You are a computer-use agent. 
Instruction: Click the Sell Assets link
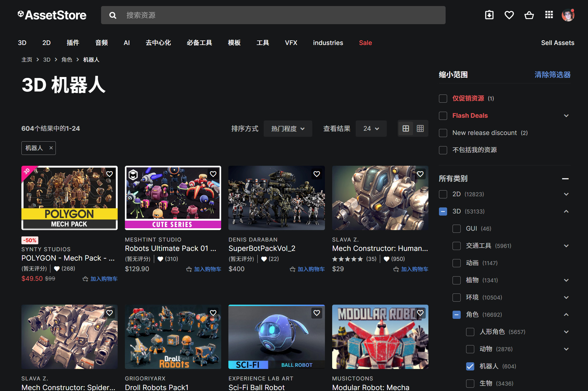click(x=558, y=43)
